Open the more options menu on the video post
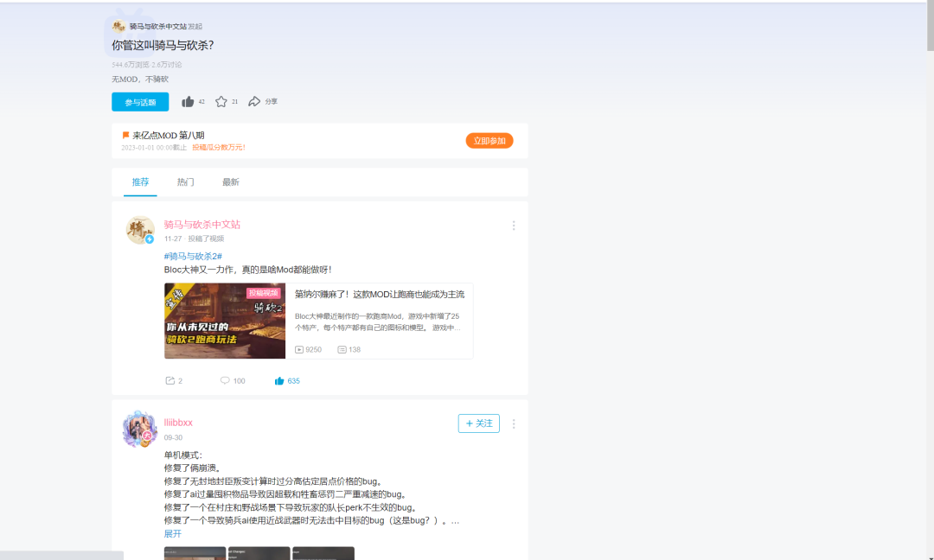 pos(514,225)
